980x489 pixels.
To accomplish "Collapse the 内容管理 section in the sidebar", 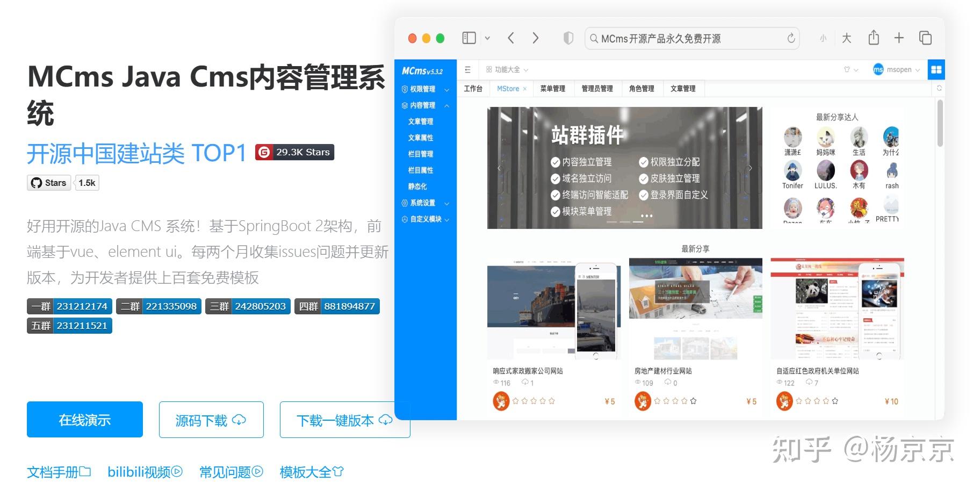I will [x=446, y=106].
